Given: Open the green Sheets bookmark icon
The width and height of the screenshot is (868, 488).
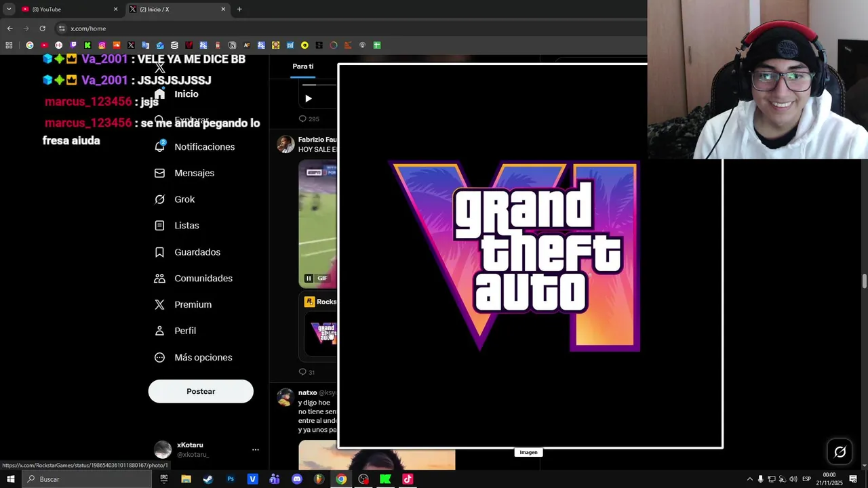Looking at the screenshot, I should point(377,45).
